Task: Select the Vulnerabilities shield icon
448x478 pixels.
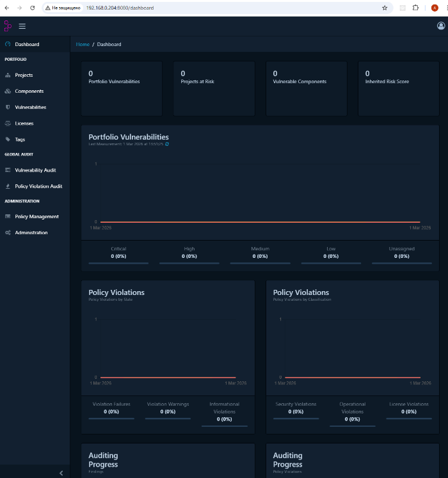Action: click(8, 108)
